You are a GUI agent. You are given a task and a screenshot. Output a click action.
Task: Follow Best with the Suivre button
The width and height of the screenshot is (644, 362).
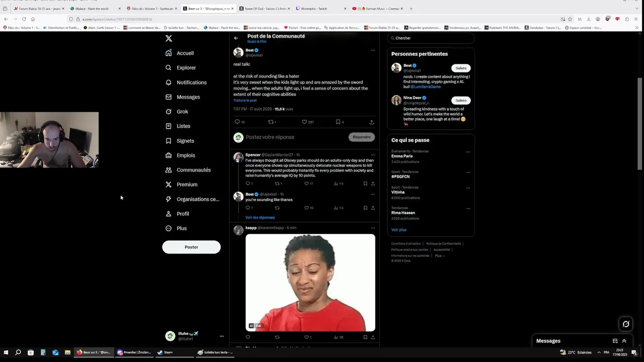click(x=461, y=68)
